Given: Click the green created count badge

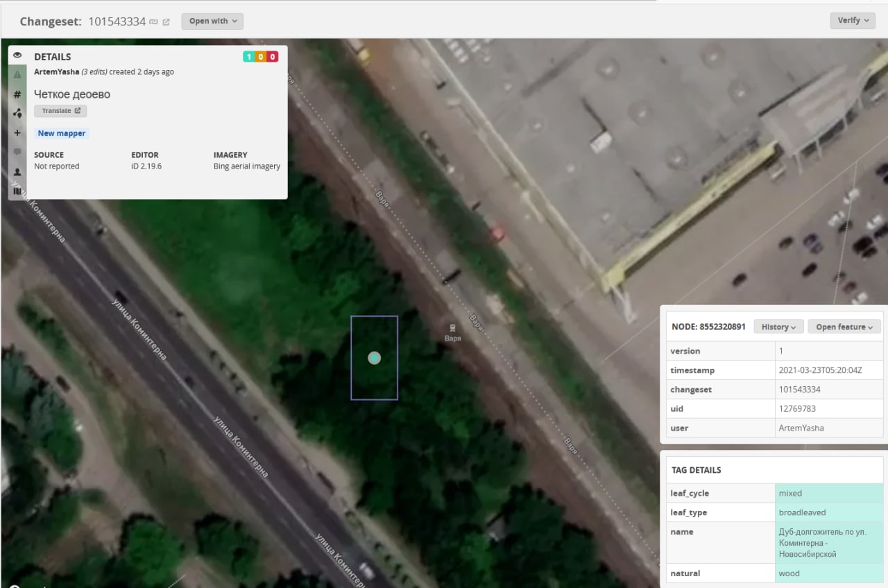Looking at the screenshot, I should [248, 57].
